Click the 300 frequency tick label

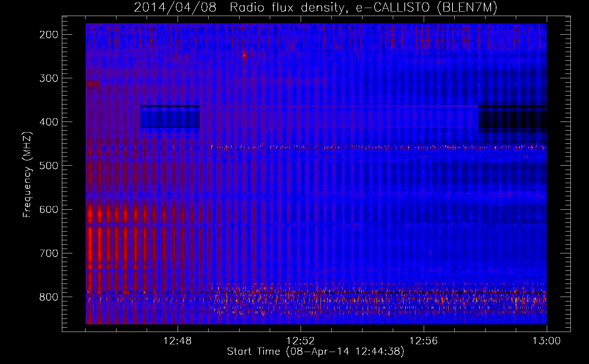coord(48,78)
